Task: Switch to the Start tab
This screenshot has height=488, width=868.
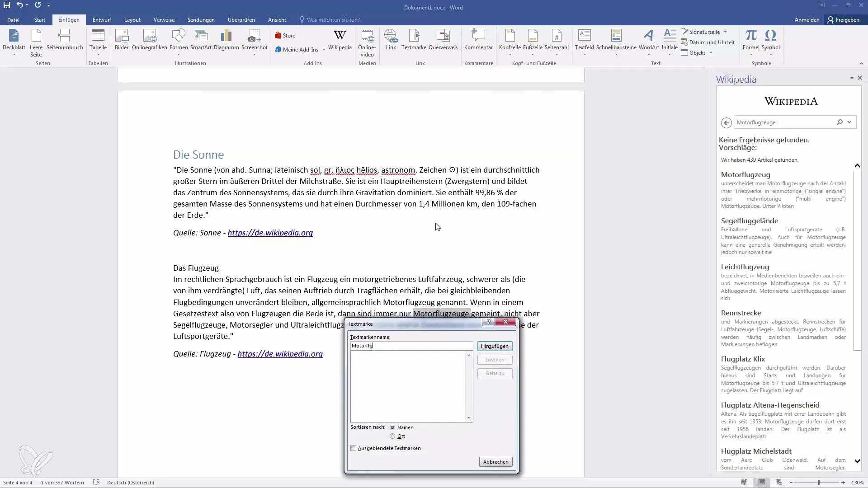Action: [40, 20]
